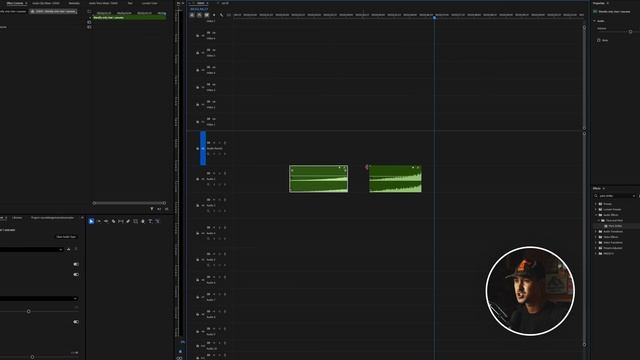
Task: Expand the Video Effects folder
Action: [596, 237]
